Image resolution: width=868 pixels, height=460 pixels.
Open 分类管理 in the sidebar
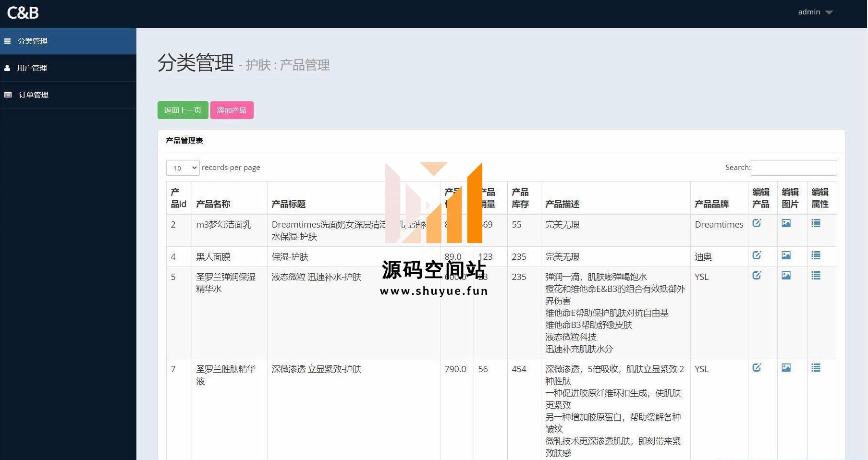(x=68, y=41)
